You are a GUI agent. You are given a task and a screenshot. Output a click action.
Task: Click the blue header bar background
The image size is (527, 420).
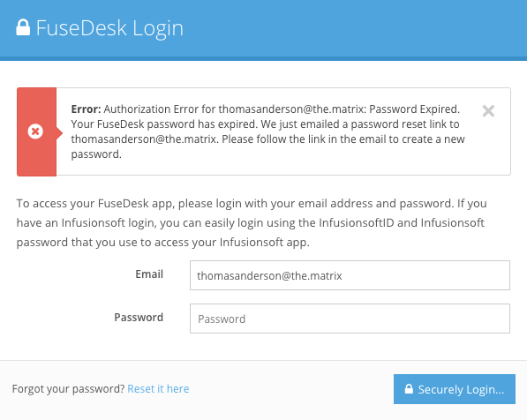336,30
